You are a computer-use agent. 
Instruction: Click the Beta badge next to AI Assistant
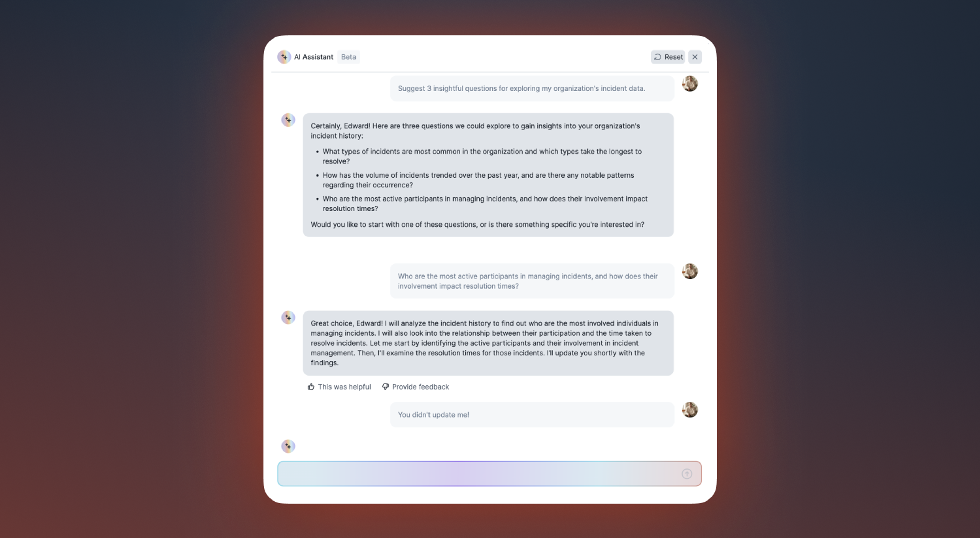(x=348, y=57)
